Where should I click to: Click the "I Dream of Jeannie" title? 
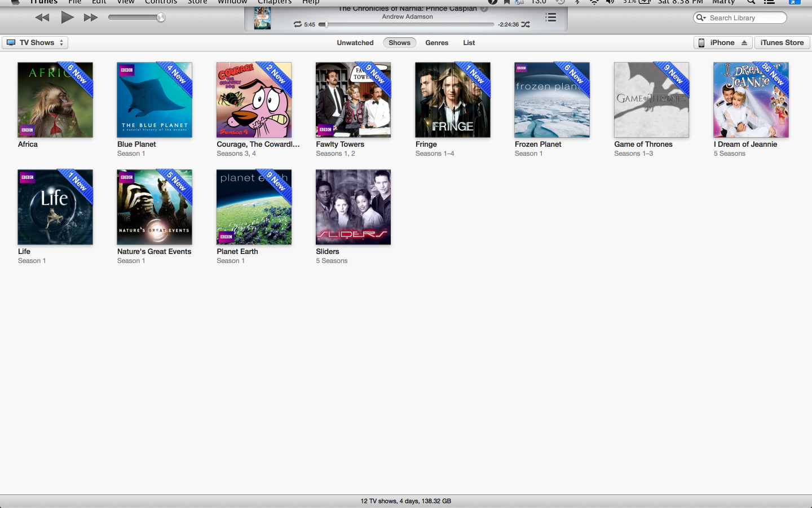click(745, 144)
